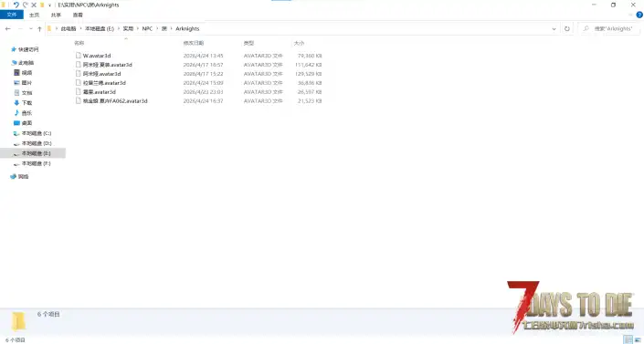This screenshot has height=344, width=644.
Task: Go back with the back arrow
Action: (x=8, y=28)
